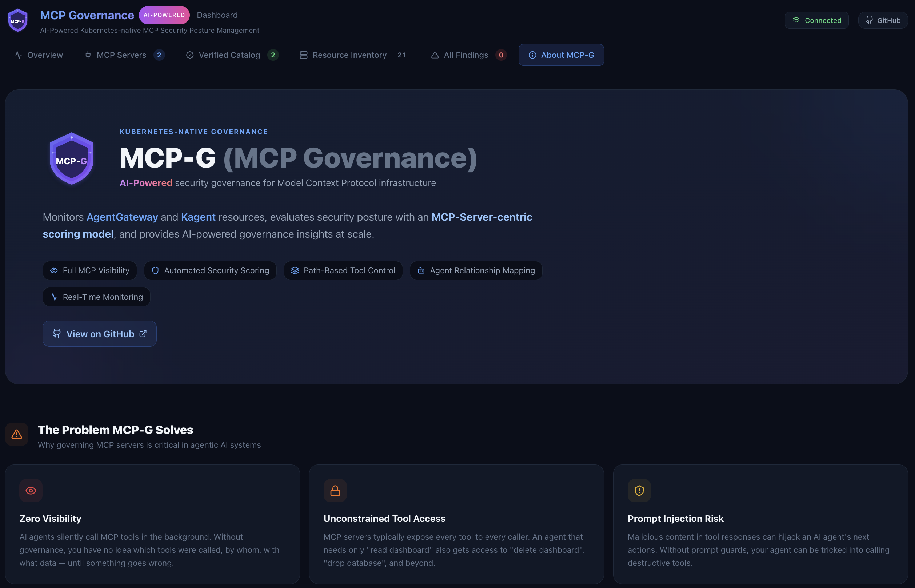
Task: Click the GitHub button in the top right corner
Action: (883, 20)
